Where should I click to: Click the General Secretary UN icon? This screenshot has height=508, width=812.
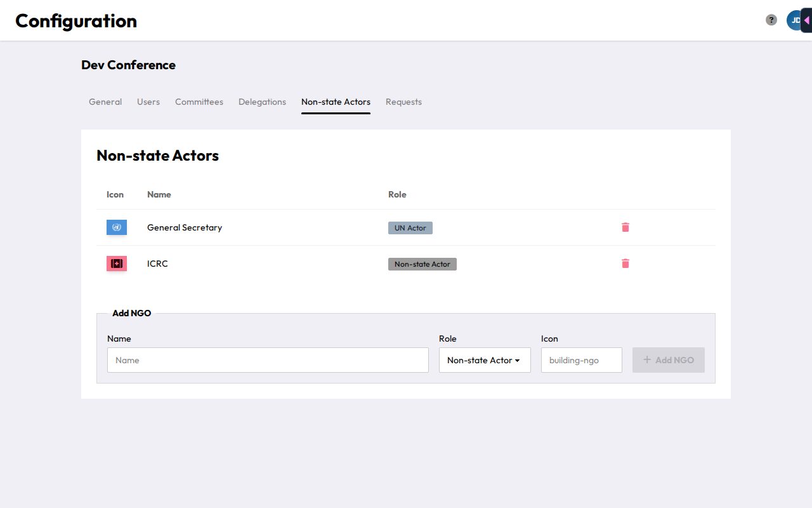click(x=117, y=227)
